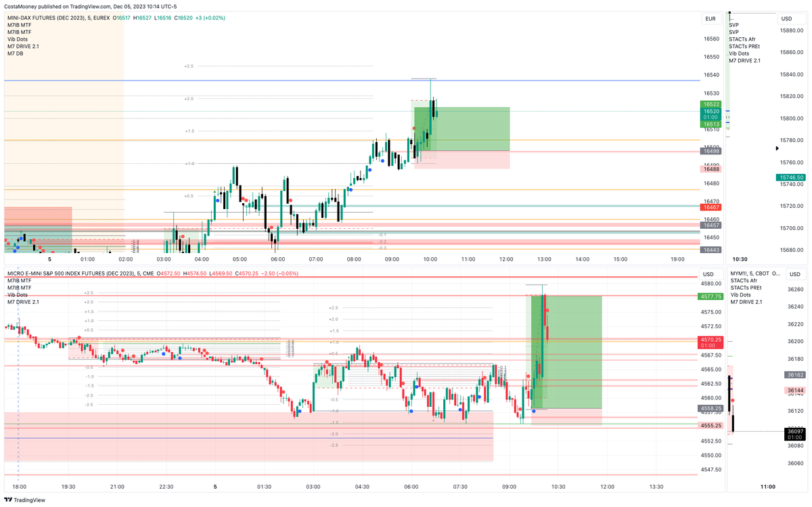The image size is (812, 507).
Task: Select the M7 DB indicator label
Action: coord(16,53)
